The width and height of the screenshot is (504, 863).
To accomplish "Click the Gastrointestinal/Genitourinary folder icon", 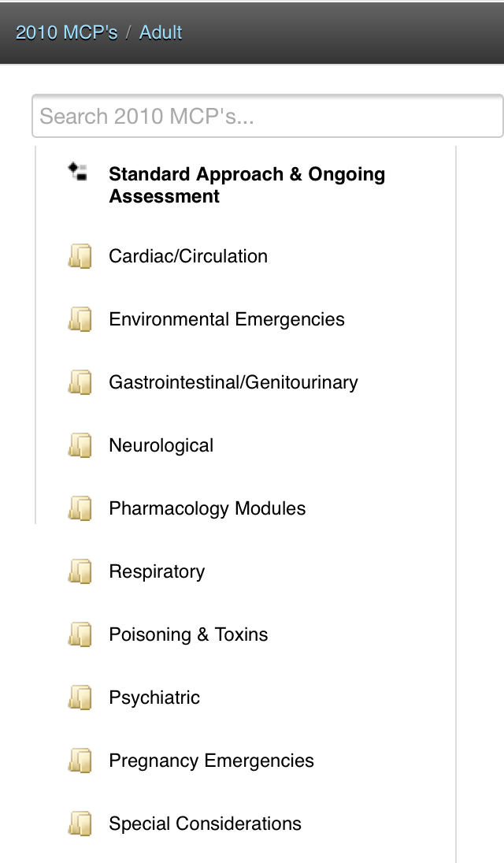I will coord(80,382).
